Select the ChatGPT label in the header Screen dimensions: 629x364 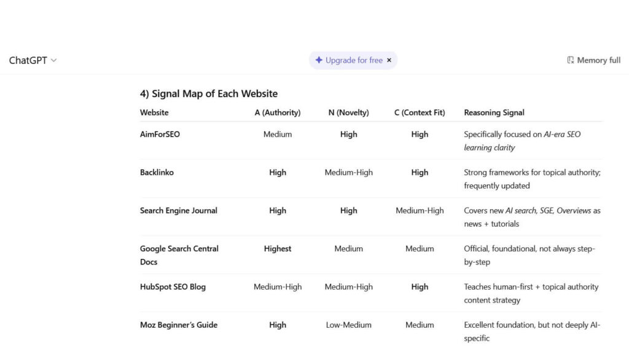point(27,60)
